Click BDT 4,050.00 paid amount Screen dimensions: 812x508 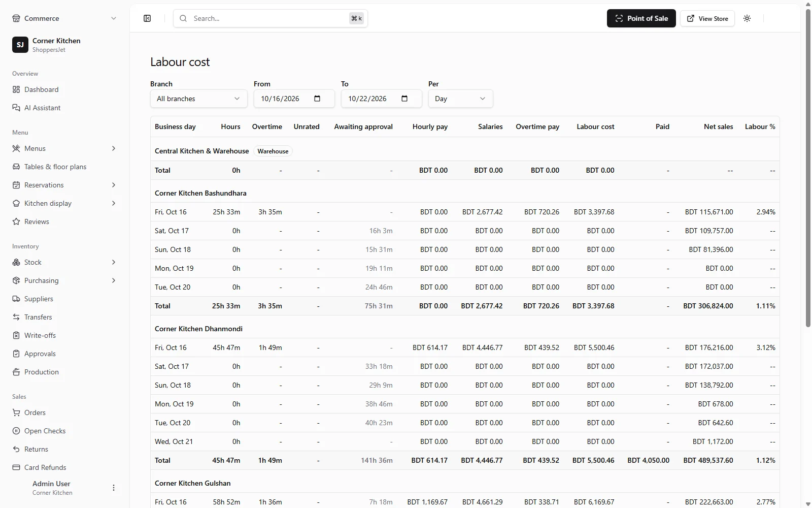648,460
